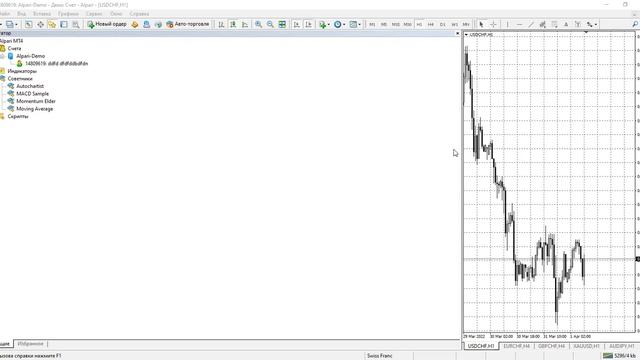
Task: Open the profiles dropdown near toolbar start
Action: (11, 24)
